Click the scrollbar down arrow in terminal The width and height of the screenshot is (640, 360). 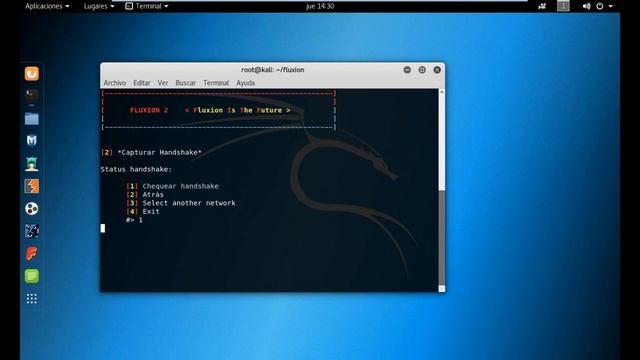pyautogui.click(x=442, y=289)
